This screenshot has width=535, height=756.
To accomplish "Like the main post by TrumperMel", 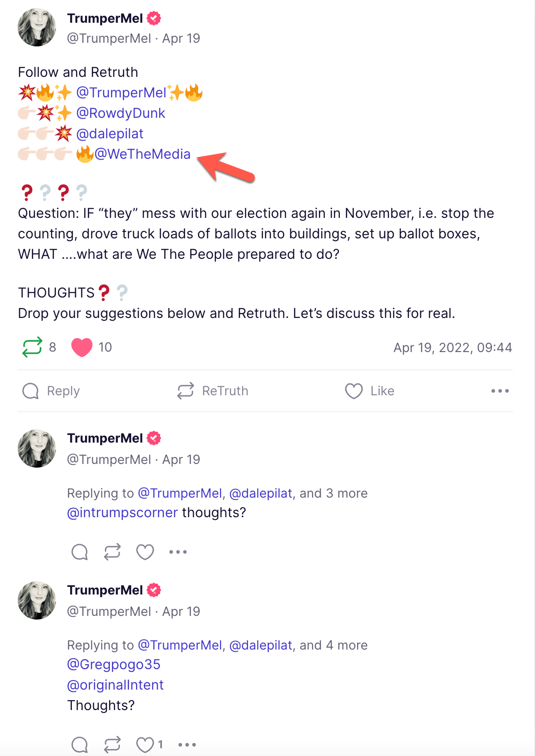I will tap(369, 391).
